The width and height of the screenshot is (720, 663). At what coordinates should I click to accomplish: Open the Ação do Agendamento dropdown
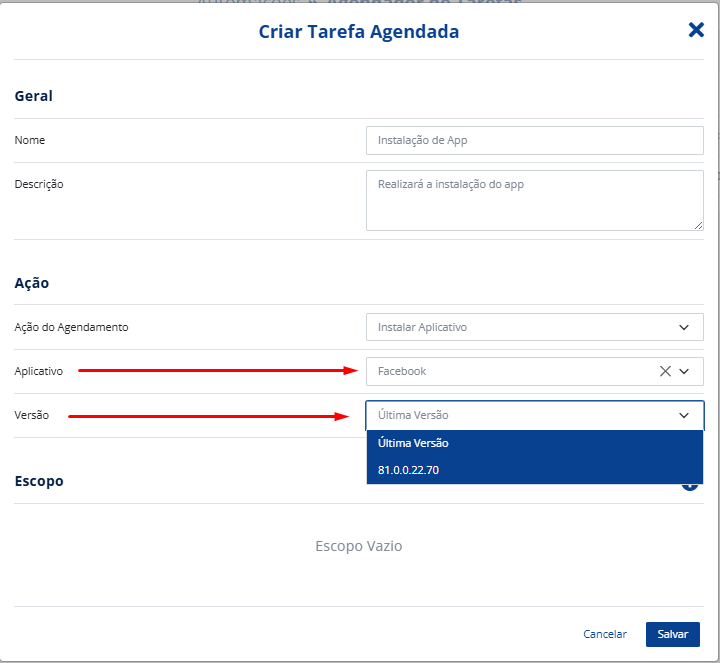(534, 327)
